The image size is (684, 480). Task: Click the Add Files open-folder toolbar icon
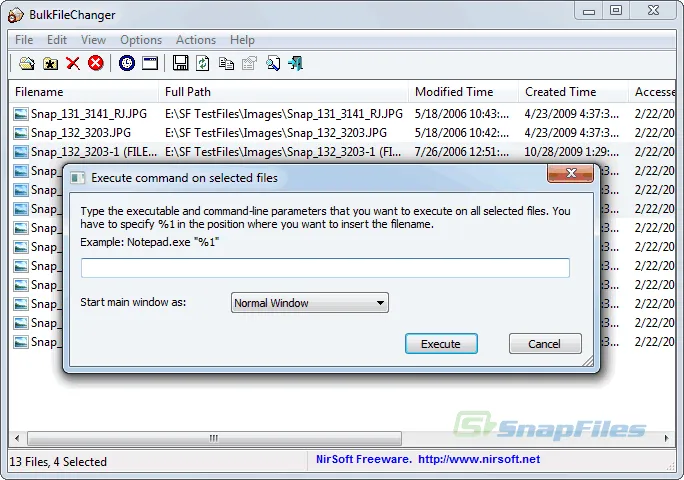click(27, 64)
